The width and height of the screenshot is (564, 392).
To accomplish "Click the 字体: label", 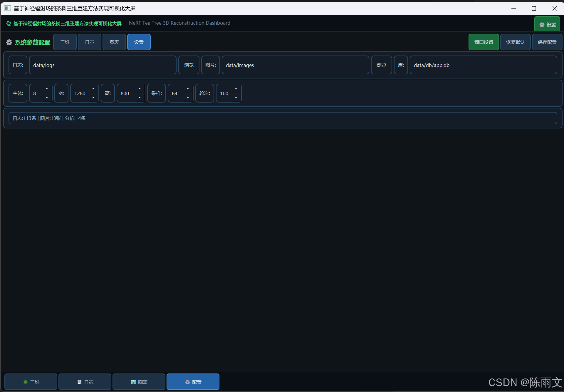I will click(x=18, y=93).
